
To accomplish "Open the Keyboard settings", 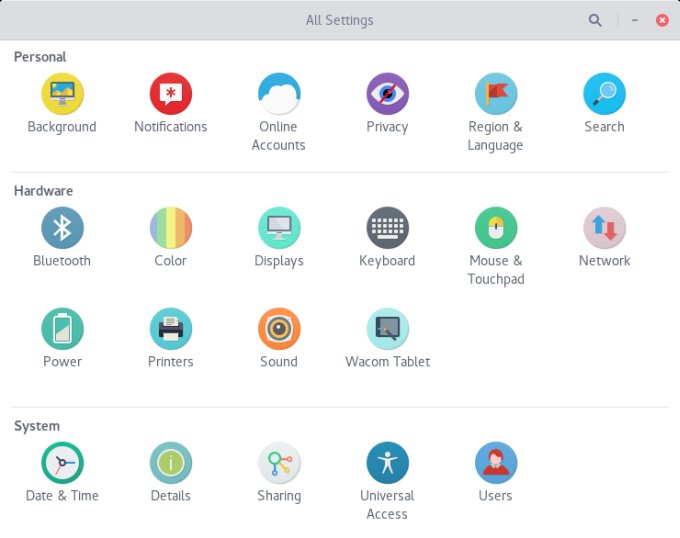I will [x=387, y=229].
